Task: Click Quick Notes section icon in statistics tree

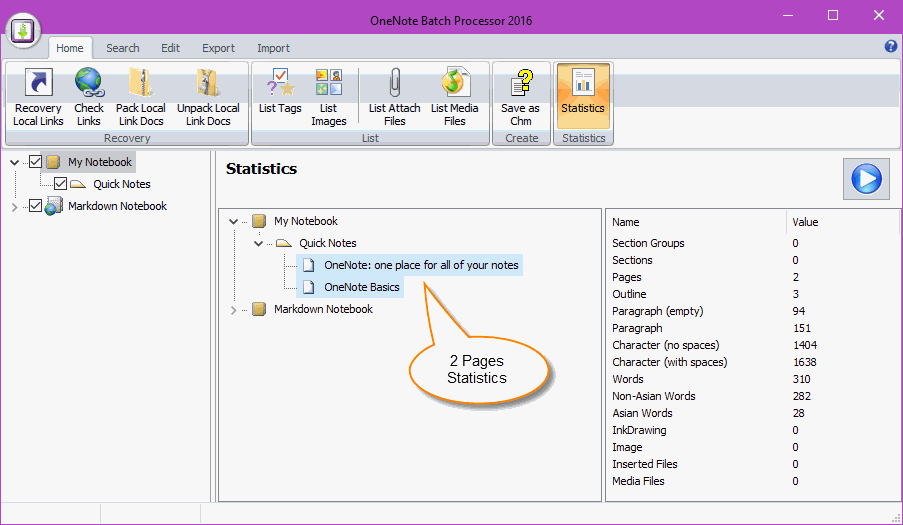Action: tap(284, 243)
